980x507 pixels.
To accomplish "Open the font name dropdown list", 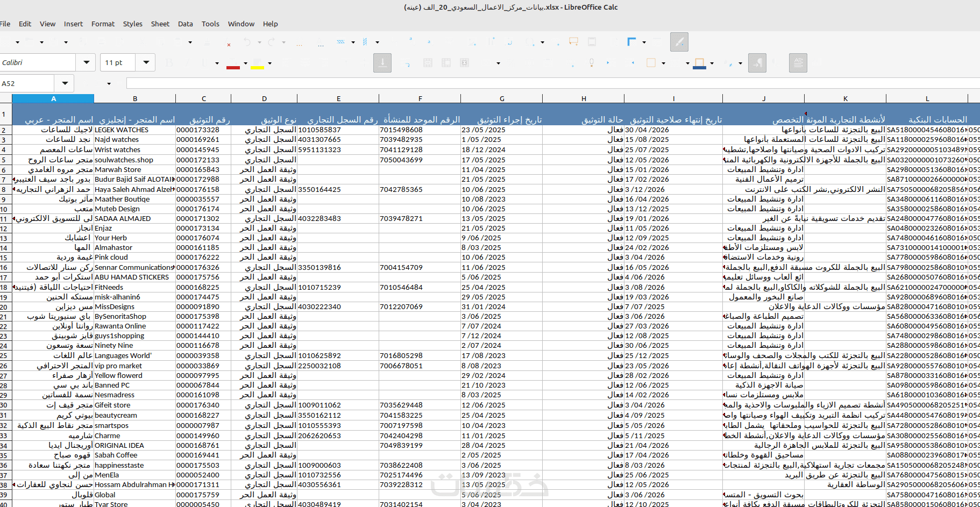I will pyautogui.click(x=86, y=62).
